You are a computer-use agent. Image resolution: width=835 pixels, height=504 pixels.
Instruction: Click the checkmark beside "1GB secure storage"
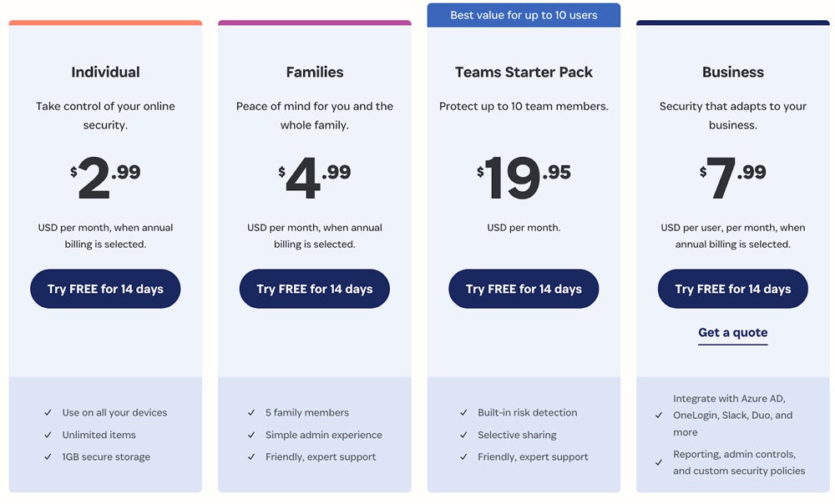click(x=48, y=456)
